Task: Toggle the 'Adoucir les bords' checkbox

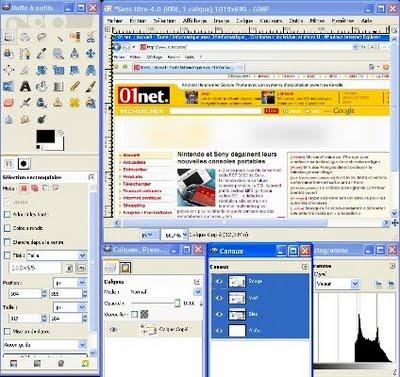Action: coord(7,214)
